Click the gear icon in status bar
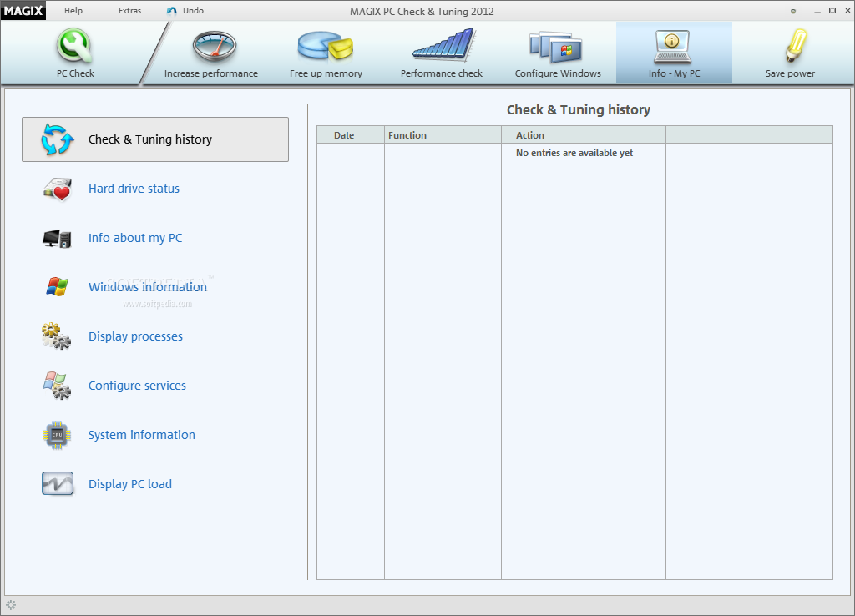Viewport: 855px width, 616px height. [x=11, y=604]
